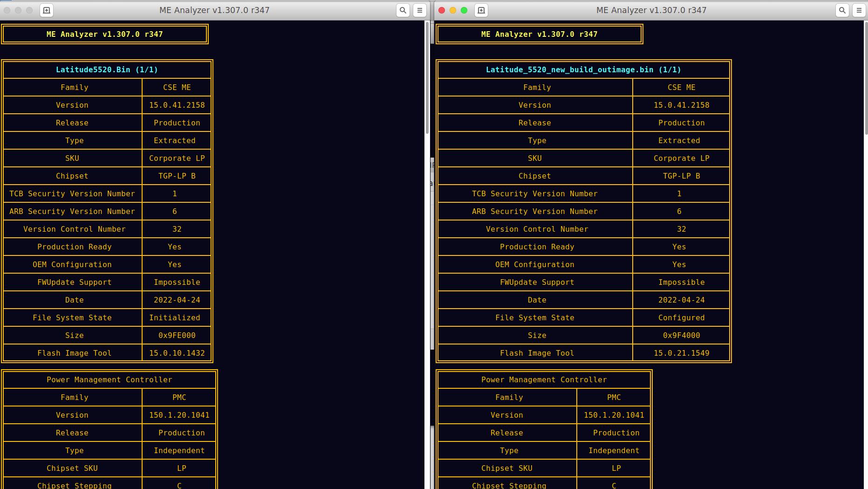Screen dimensions: 868x489
Task: Minimize the right window with the yellow button
Action: (x=453, y=10)
